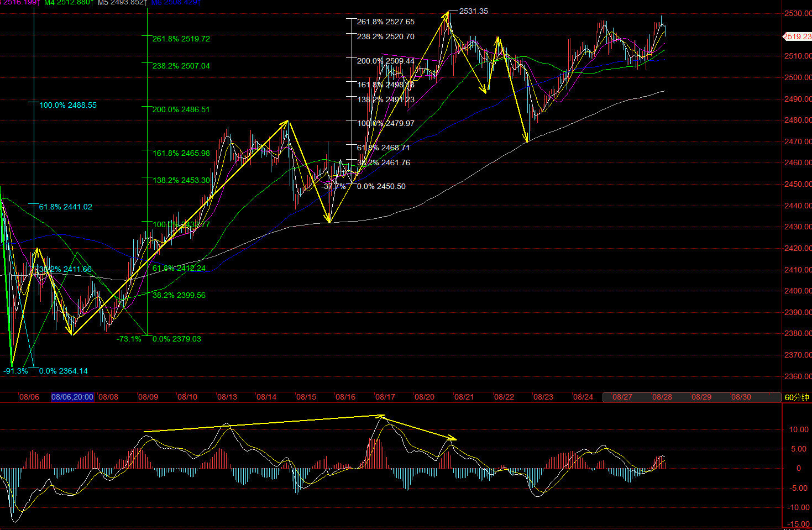Click the MACD axis value -5.00
The height and width of the screenshot is (530, 812).
(x=799, y=488)
